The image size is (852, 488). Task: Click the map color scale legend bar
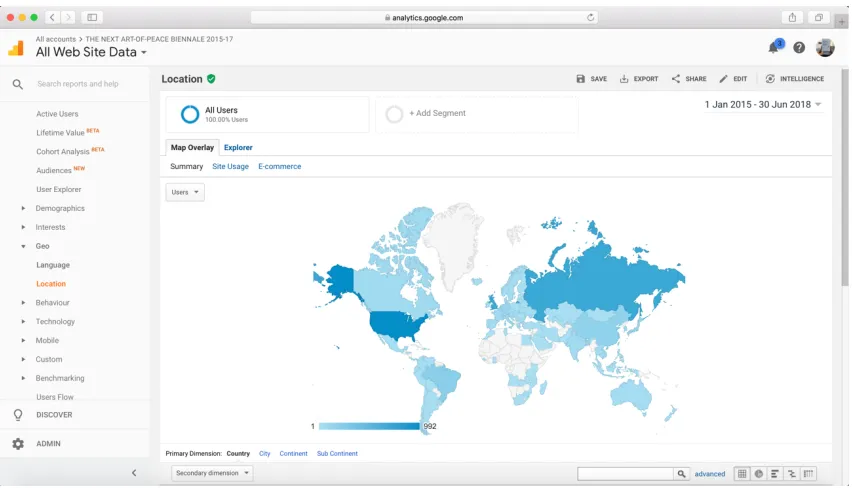(369, 427)
